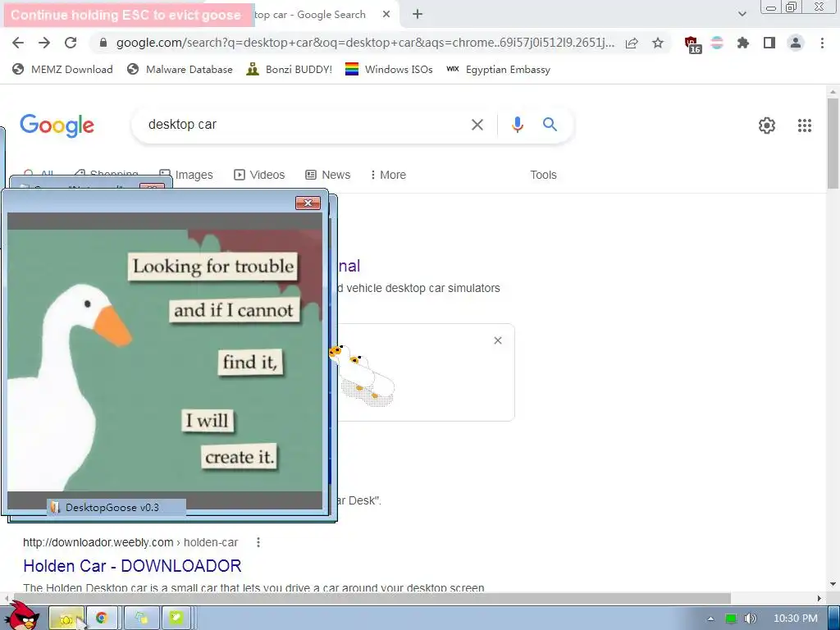Viewport: 840px width, 630px height.
Task: Open Holden Car - DOWNLOADOR result
Action: [x=132, y=566]
